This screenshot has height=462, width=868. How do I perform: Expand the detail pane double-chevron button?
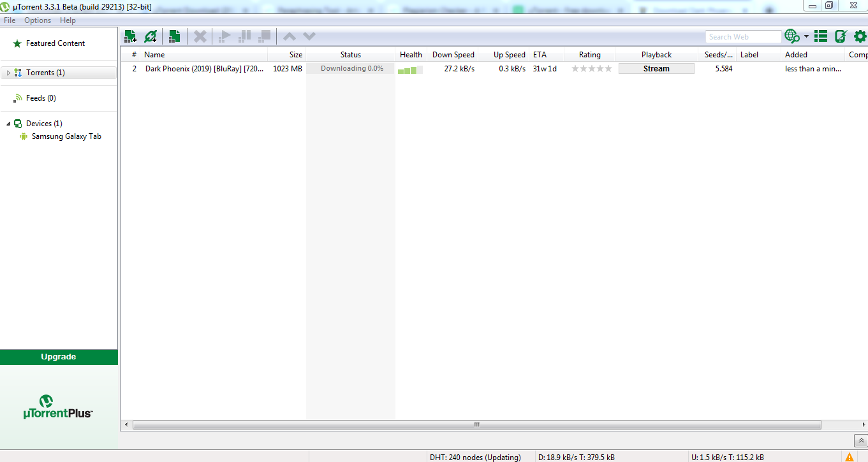coord(861,440)
